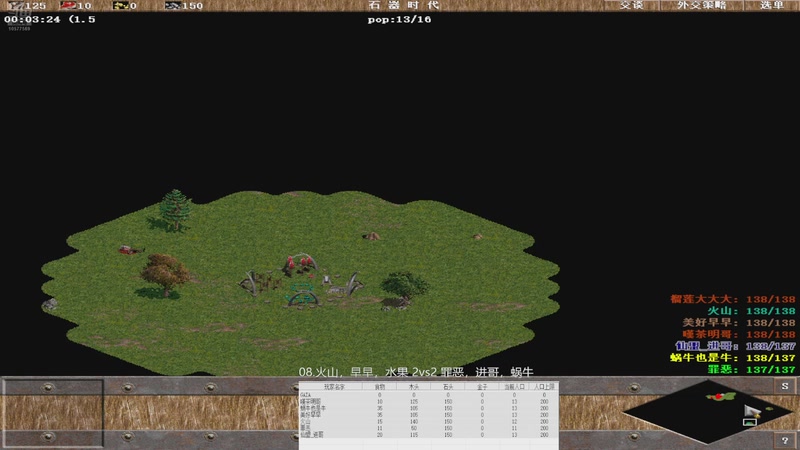Click the empty unit portrait panel

coord(53,413)
